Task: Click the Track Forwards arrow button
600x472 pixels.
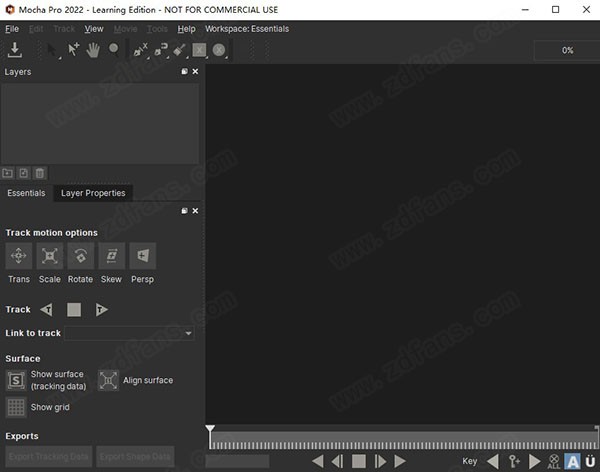Action: [x=101, y=310]
